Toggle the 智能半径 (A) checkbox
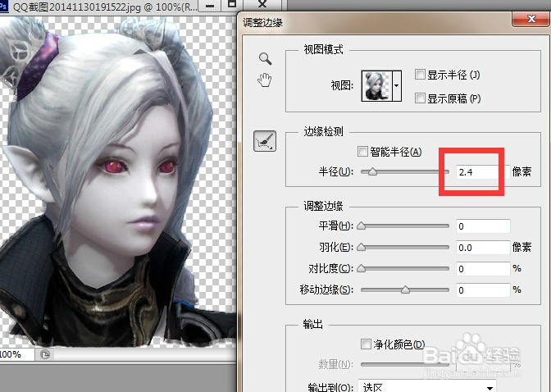Viewport: 551px width, 392px height. coord(362,152)
